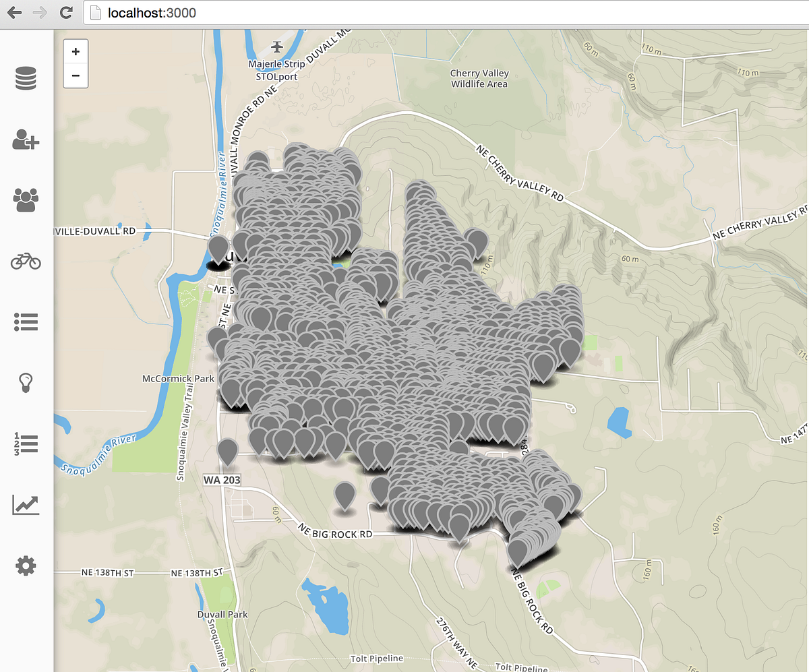Click the grayed-out forward arrow

point(40,12)
